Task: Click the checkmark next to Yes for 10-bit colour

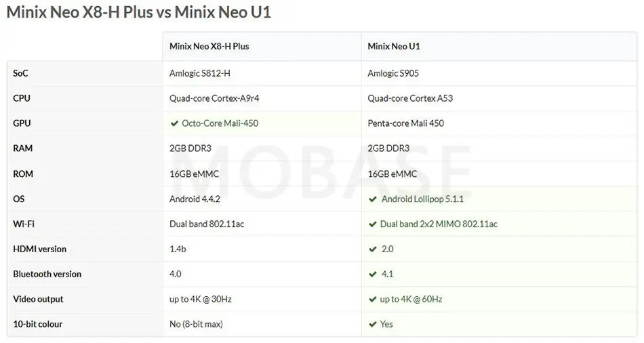Action: 373,325
